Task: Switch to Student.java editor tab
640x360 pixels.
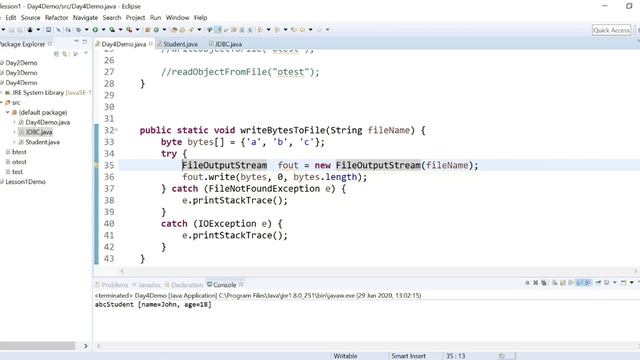Action: [180, 44]
